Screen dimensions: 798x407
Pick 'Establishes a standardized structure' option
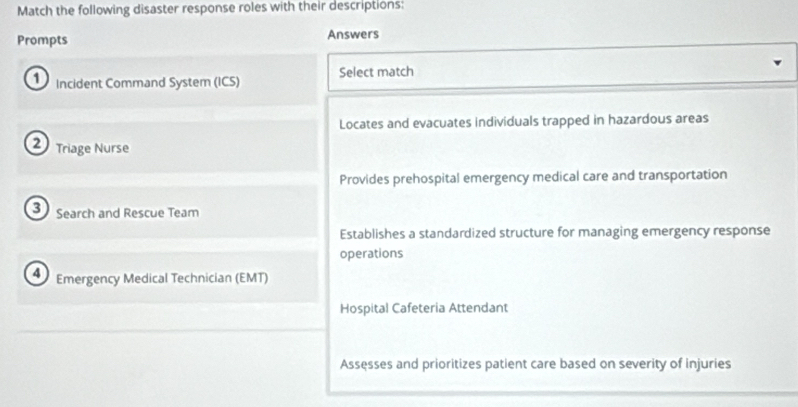point(554,232)
